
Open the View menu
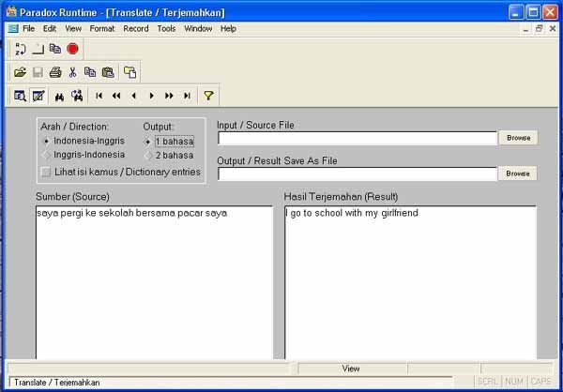(x=73, y=29)
